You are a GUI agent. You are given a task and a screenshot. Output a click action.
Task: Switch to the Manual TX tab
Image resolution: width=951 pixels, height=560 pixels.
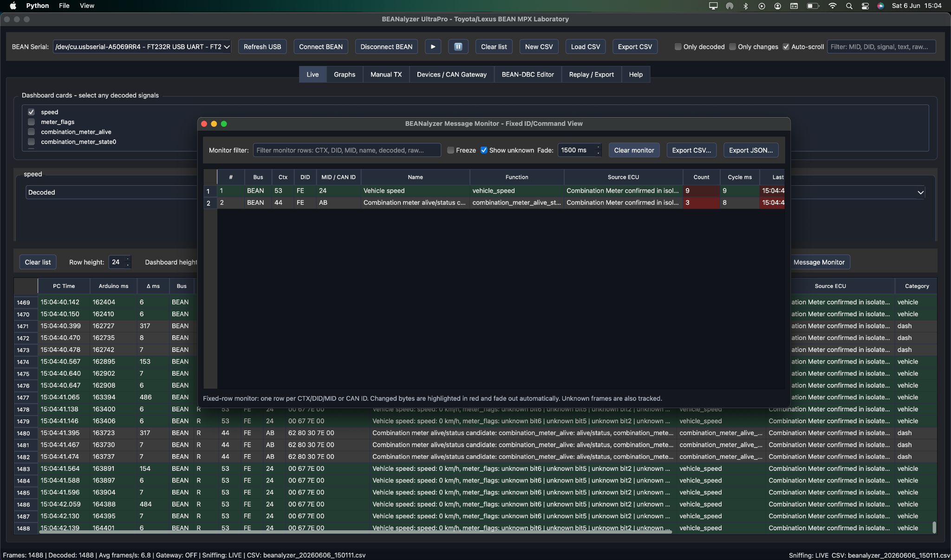coord(386,74)
